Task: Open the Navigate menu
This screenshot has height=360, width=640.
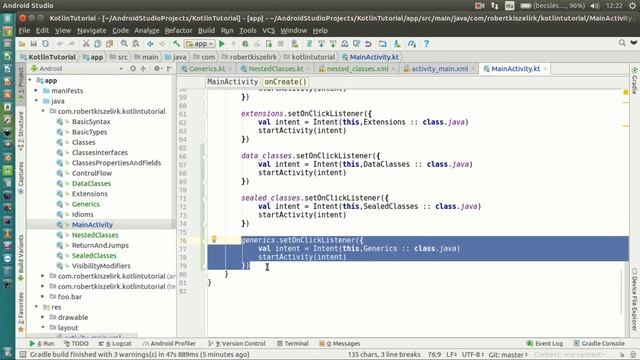Action: coord(91,31)
